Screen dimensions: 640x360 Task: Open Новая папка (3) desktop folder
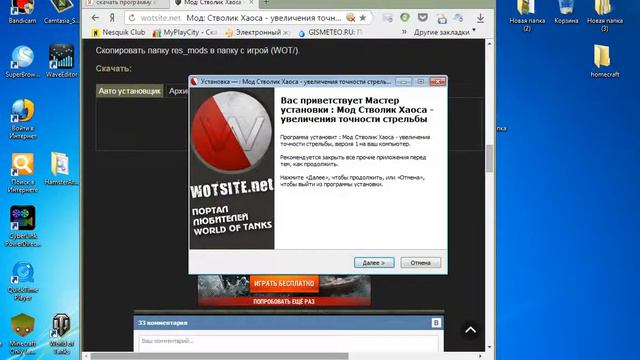point(604,16)
